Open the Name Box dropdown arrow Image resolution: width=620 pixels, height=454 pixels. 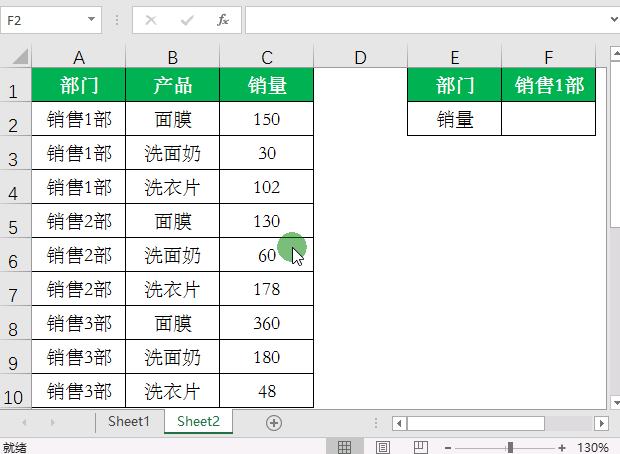[91, 19]
